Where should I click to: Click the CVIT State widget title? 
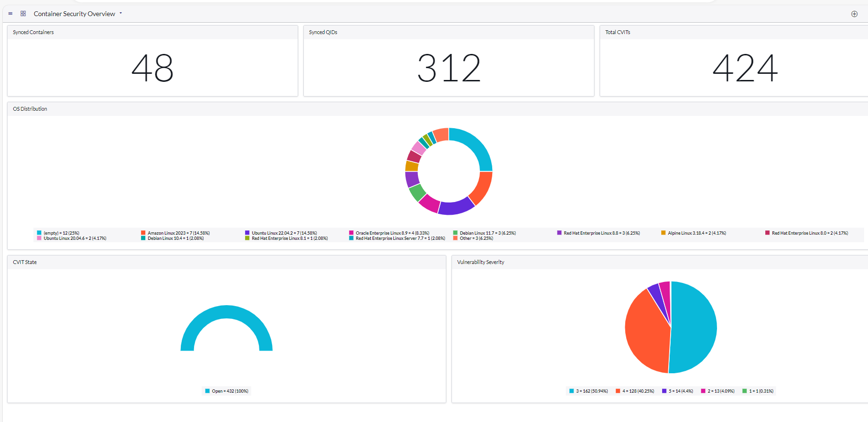tap(25, 262)
